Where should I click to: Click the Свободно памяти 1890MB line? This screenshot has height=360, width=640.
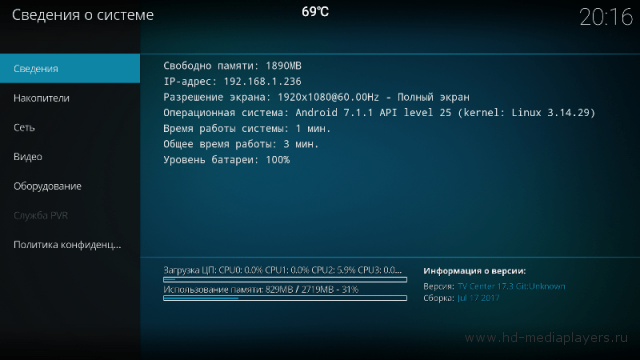pyautogui.click(x=232, y=66)
